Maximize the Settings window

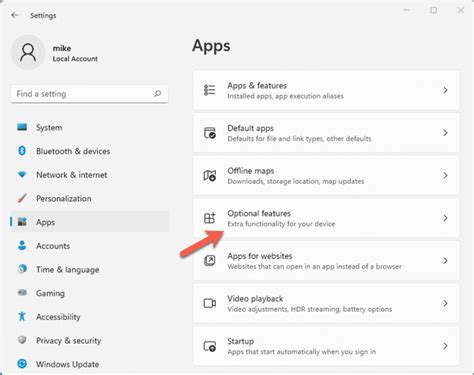(x=433, y=10)
